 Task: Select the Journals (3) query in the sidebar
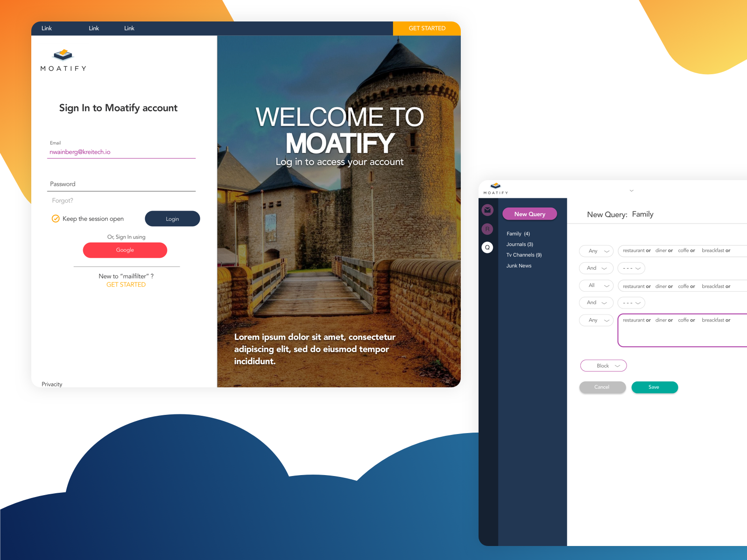pos(520,245)
